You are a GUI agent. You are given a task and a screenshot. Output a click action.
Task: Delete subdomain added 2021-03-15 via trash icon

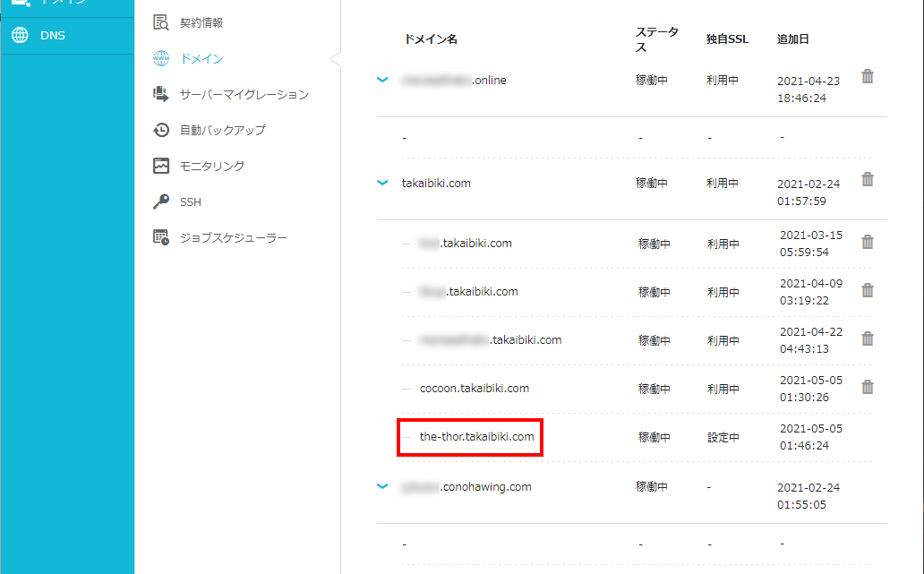pos(868,242)
